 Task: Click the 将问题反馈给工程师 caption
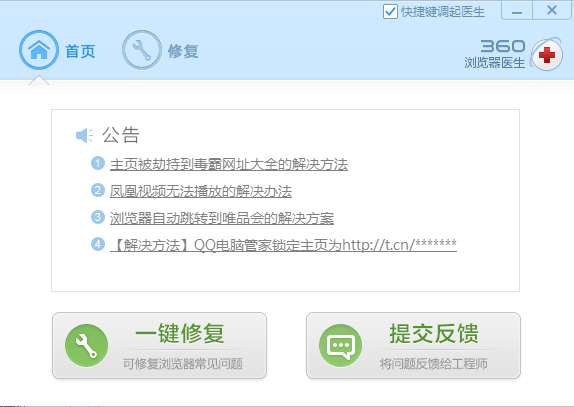click(434, 364)
